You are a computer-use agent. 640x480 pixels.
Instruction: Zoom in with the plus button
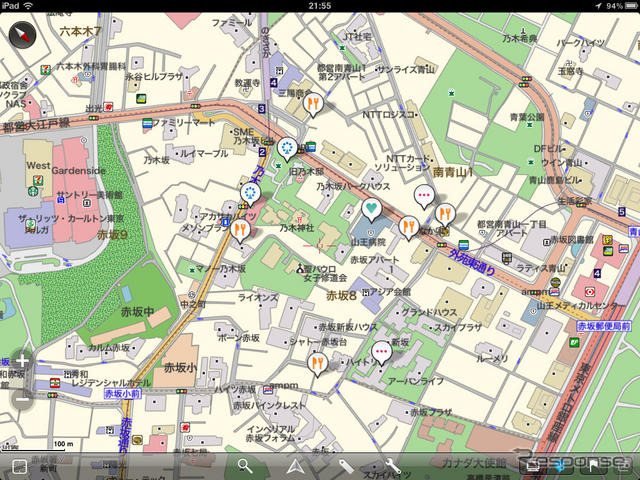tap(22, 361)
